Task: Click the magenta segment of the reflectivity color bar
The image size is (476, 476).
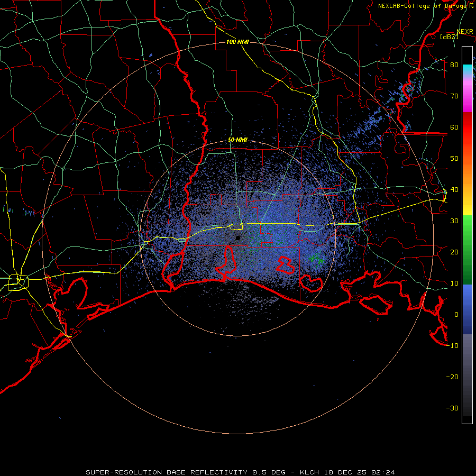Action: pyautogui.click(x=467, y=97)
